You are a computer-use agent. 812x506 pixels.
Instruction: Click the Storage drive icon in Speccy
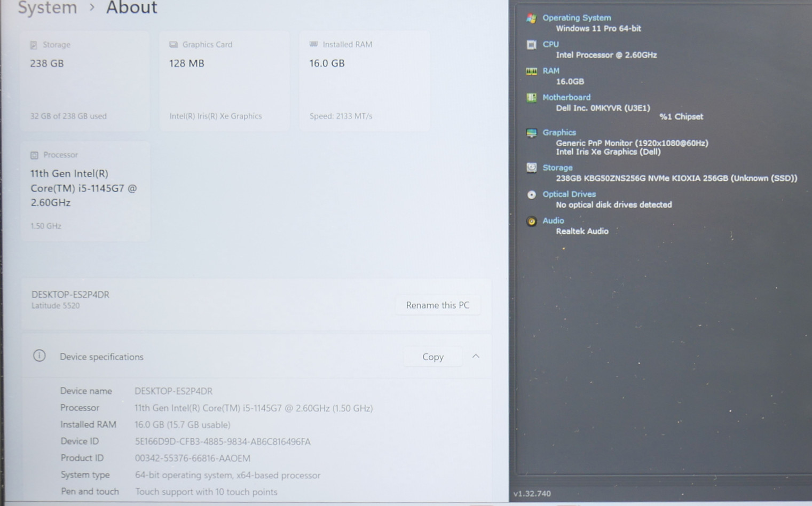531,168
